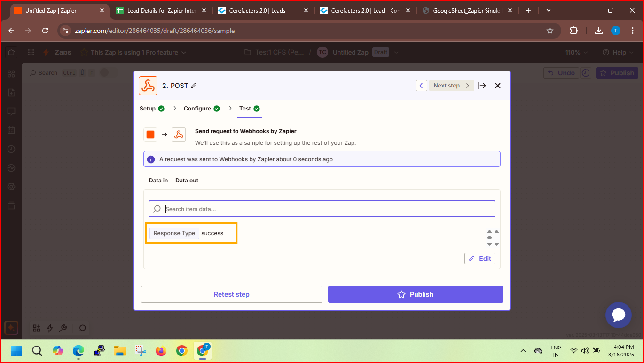Open the sidebar comments icon
644x363 pixels.
point(11,111)
